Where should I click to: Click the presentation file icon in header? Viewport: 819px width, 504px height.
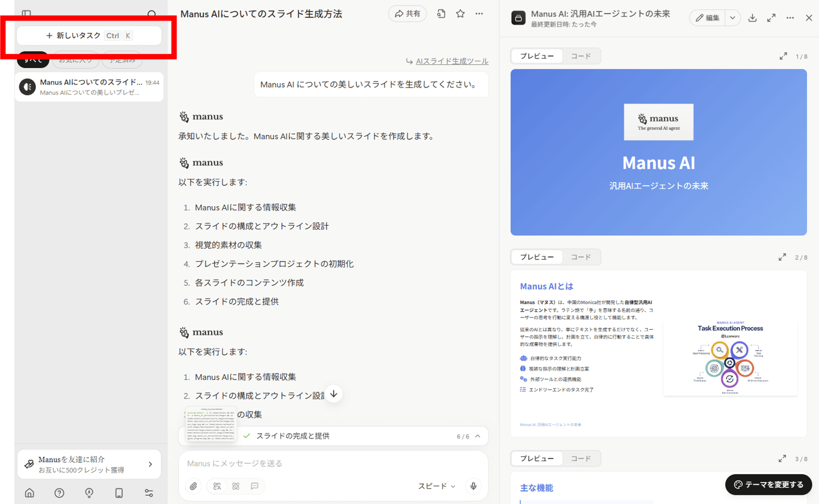click(x=518, y=18)
